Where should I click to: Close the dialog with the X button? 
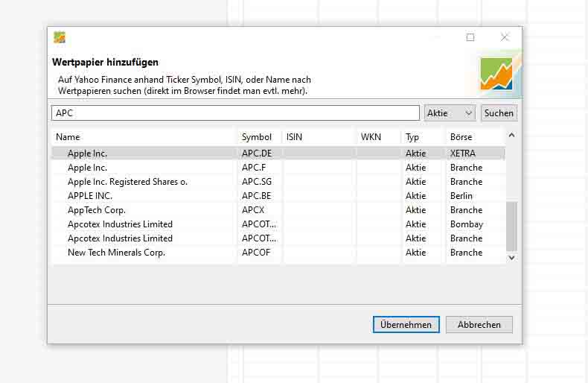tap(505, 37)
